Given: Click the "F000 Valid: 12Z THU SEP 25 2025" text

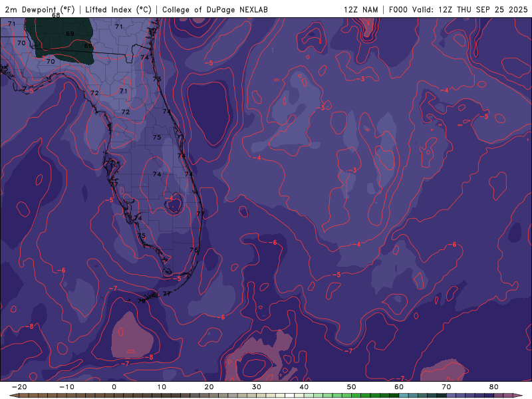Looking at the screenshot, I should tap(458, 9).
